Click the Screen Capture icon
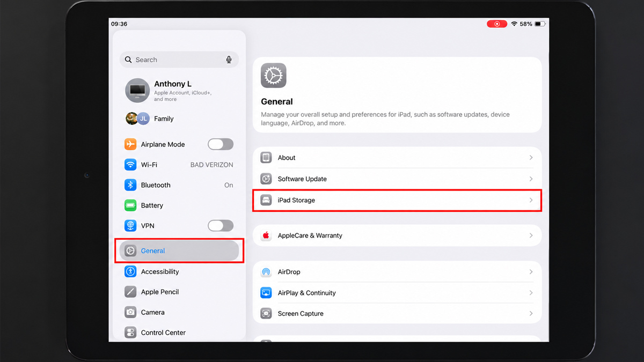The width and height of the screenshot is (644, 362). pos(266,313)
